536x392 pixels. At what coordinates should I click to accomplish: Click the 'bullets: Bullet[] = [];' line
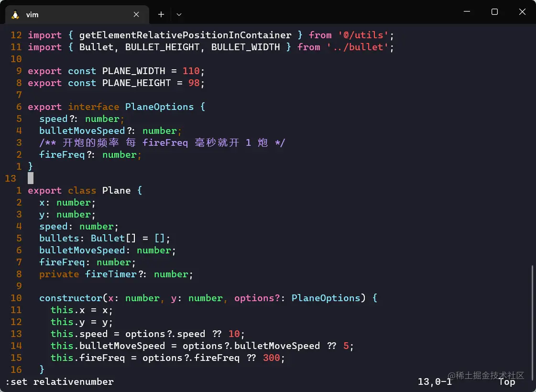(105, 238)
